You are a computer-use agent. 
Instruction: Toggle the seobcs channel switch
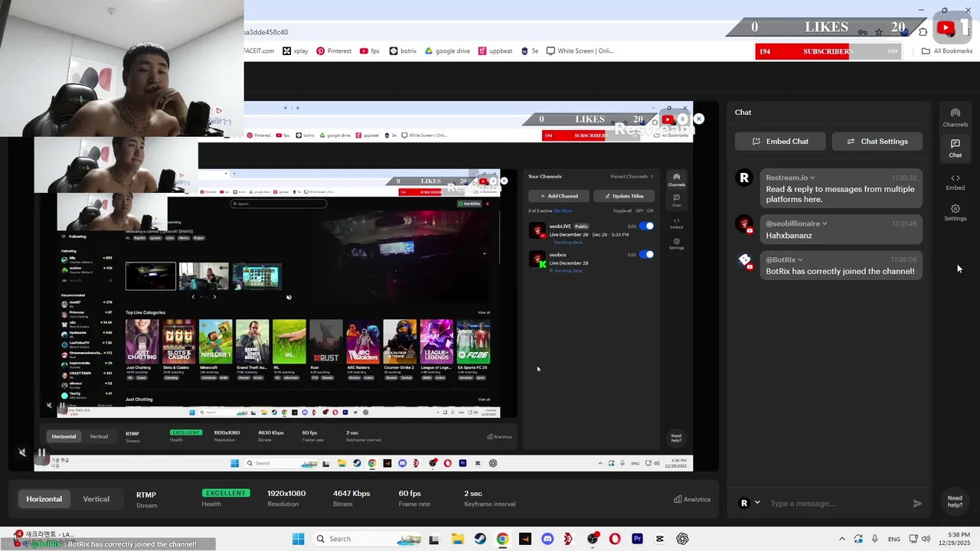pyautogui.click(x=646, y=254)
